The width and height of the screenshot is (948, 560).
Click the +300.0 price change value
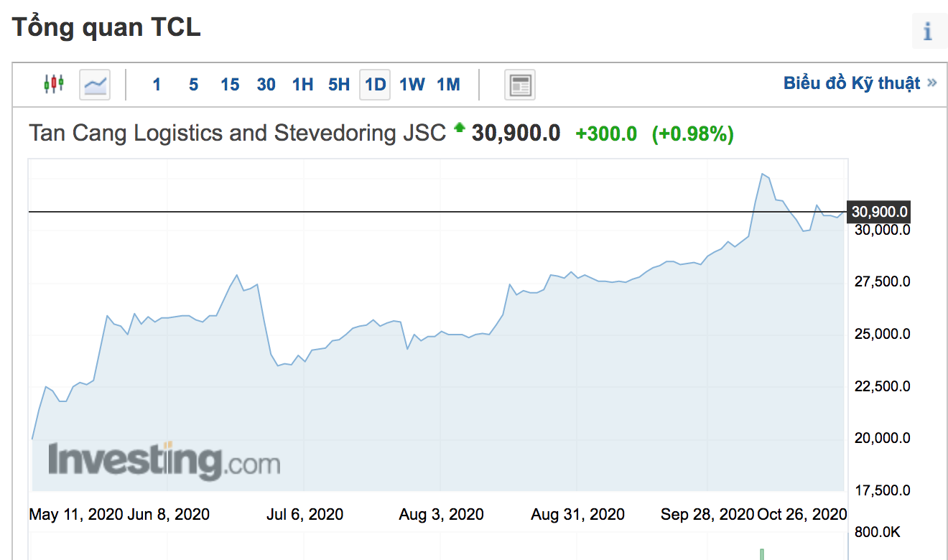606,134
